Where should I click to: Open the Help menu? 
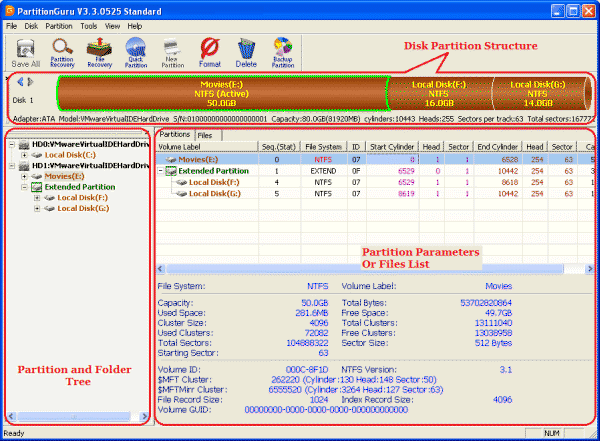[135, 26]
